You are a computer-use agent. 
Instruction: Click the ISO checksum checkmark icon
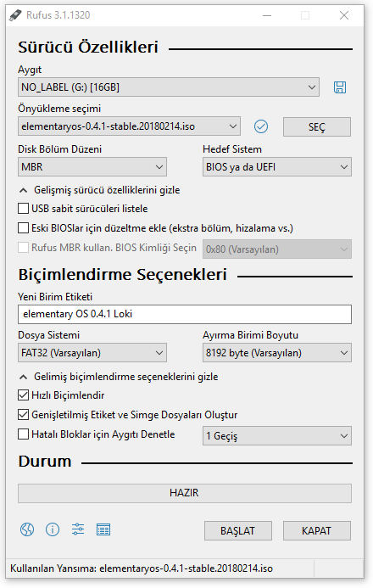(x=261, y=126)
